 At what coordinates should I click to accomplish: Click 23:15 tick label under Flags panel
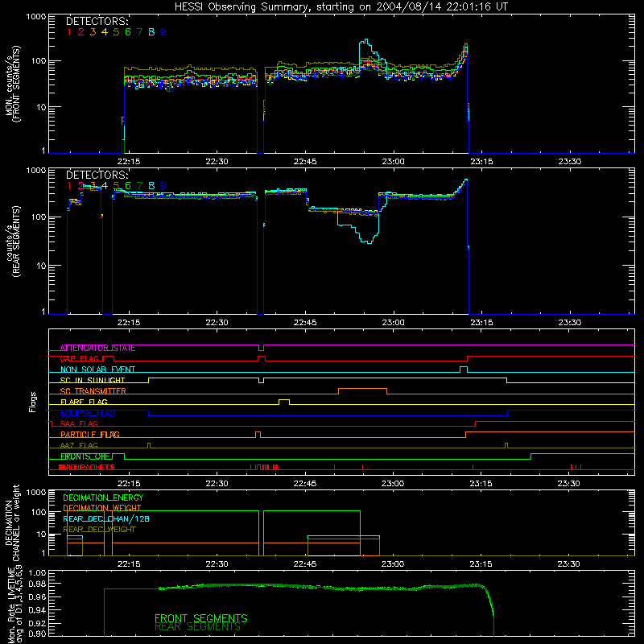coord(481,484)
